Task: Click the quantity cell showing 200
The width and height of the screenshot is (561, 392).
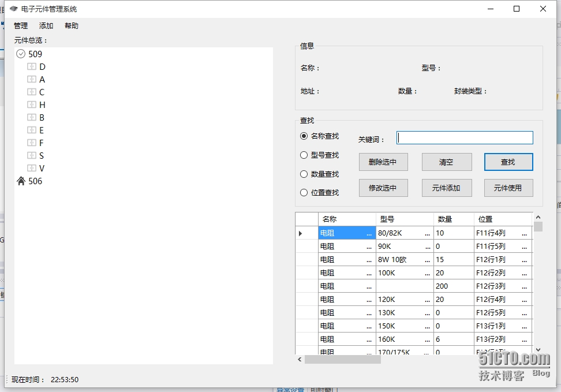Action: (x=454, y=286)
